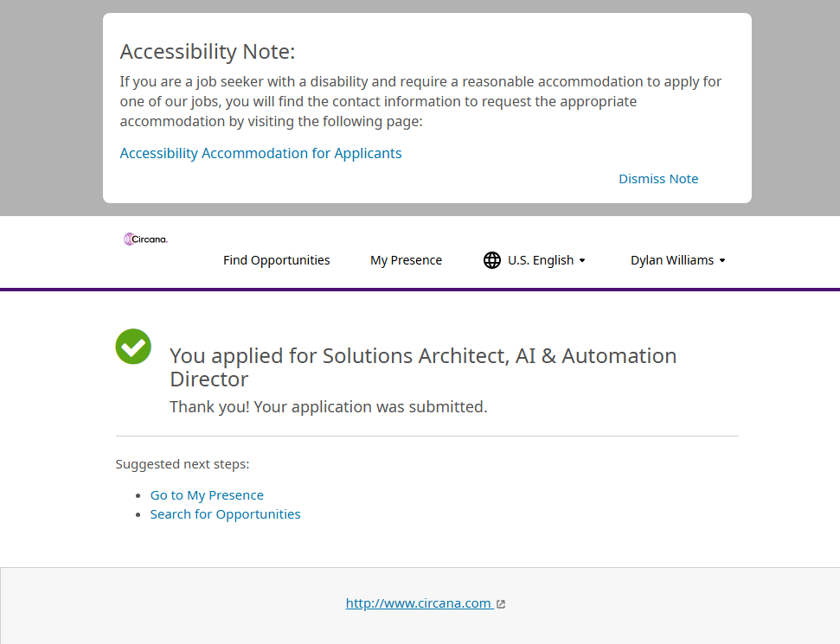
Task: Click the external-link icon beside circana.com
Action: pos(502,604)
